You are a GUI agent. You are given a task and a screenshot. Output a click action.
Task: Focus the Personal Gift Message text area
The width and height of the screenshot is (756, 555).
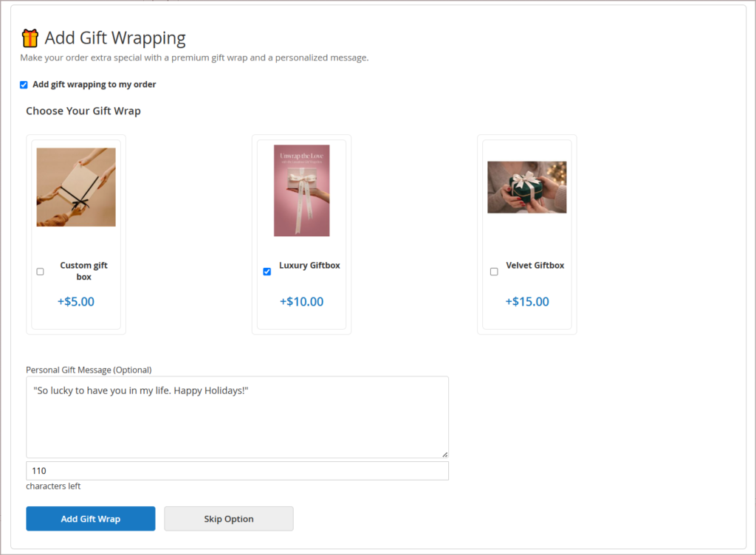click(x=237, y=417)
